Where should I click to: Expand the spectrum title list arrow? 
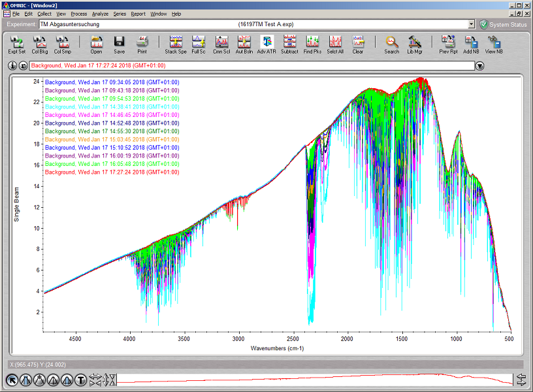[x=480, y=66]
